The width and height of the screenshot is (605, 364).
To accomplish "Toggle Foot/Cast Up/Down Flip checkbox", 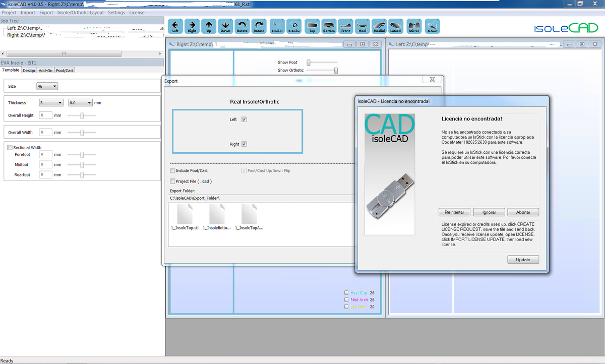I will [244, 171].
